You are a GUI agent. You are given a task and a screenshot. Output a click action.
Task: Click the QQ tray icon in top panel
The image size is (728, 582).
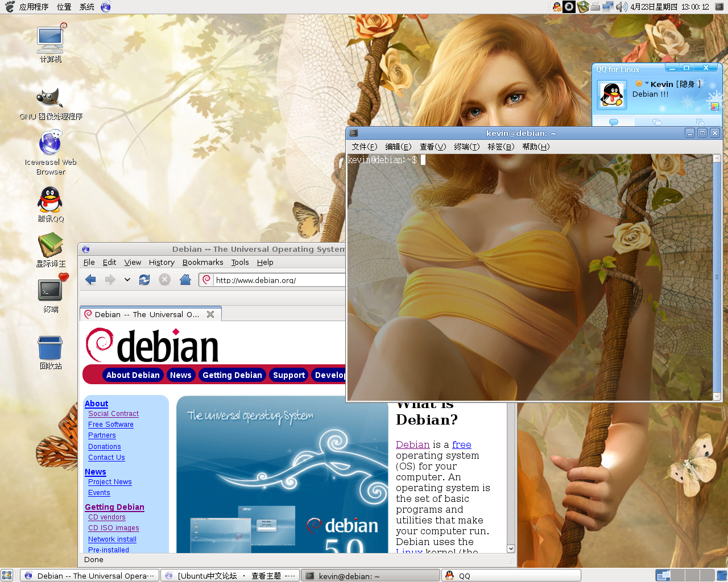557,7
